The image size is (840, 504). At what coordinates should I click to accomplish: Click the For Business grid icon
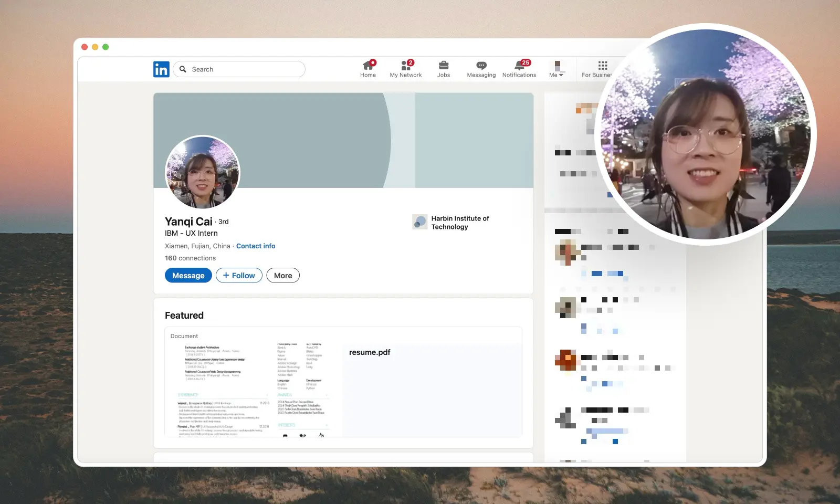tap(602, 66)
